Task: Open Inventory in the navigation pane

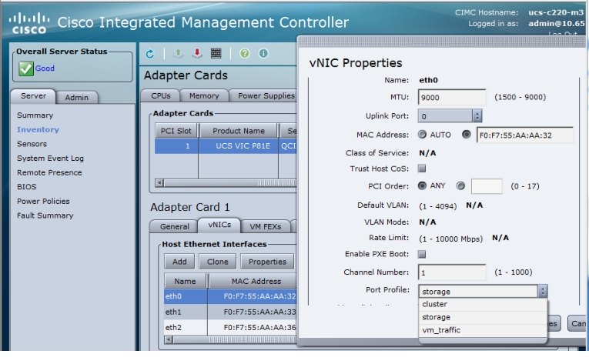Action: (38, 129)
